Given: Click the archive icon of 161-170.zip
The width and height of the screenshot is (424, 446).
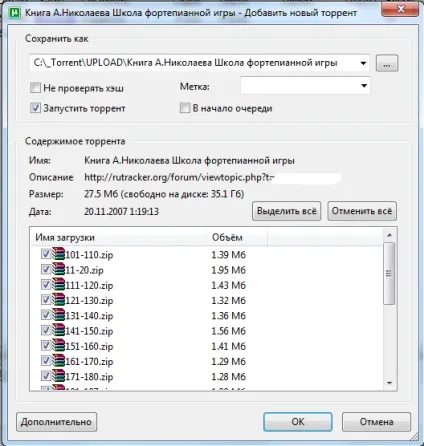Looking at the screenshot, I should pos(58,361).
